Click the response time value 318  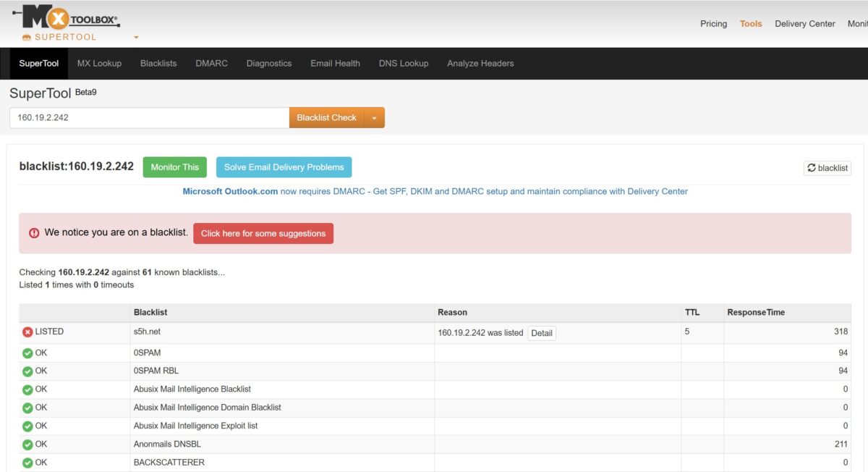click(x=841, y=332)
